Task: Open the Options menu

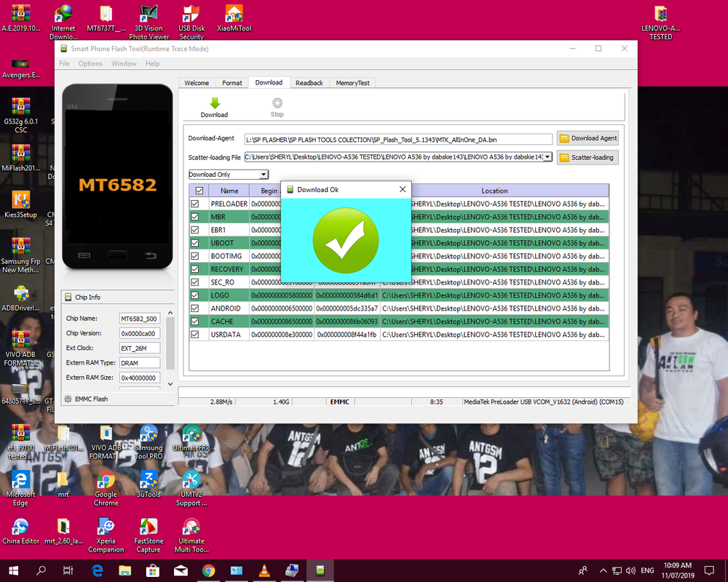Action: [90, 63]
